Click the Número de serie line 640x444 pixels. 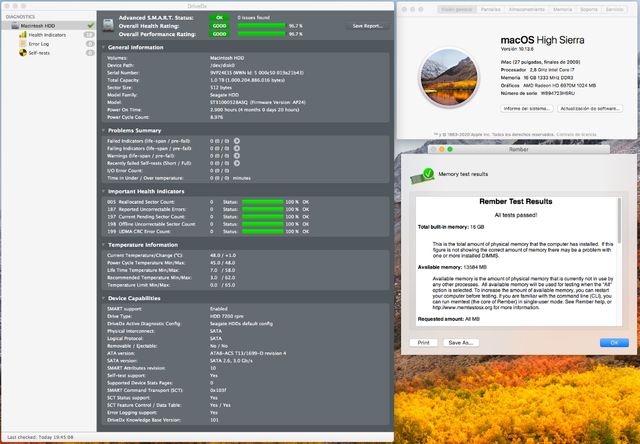(x=538, y=93)
